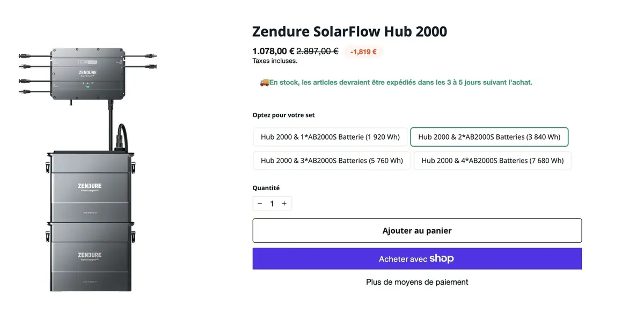Click the Zendure SolarFlow Hub 2000 title

tap(349, 31)
